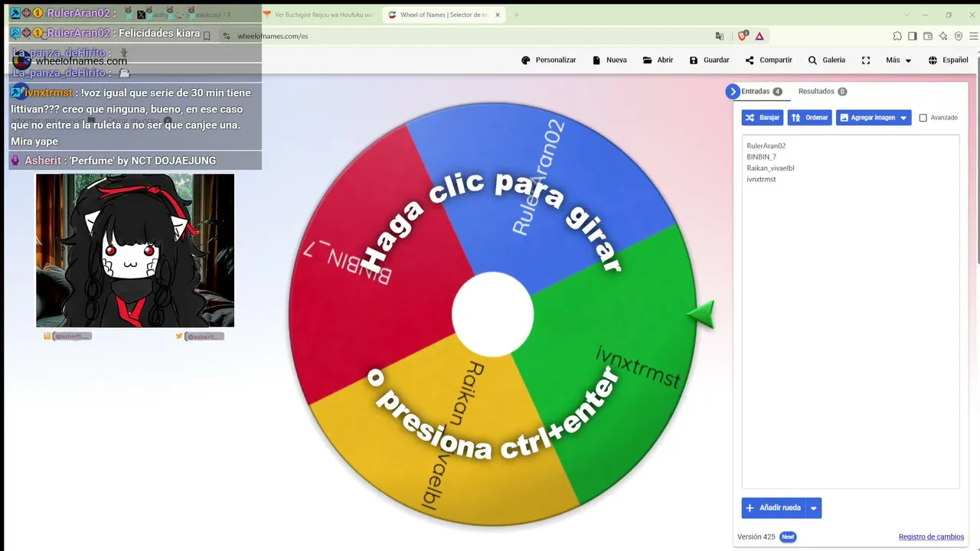Open the Brave Wallet icon
The image size is (980, 551).
pyautogui.click(x=928, y=36)
